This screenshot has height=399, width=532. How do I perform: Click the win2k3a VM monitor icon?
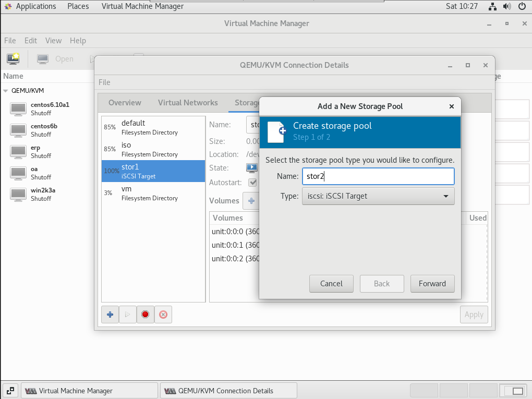(18, 195)
